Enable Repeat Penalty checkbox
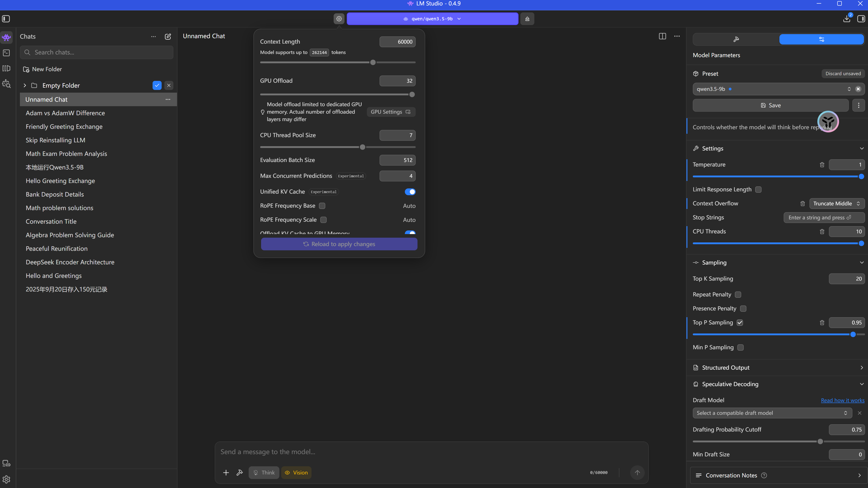 click(738, 295)
